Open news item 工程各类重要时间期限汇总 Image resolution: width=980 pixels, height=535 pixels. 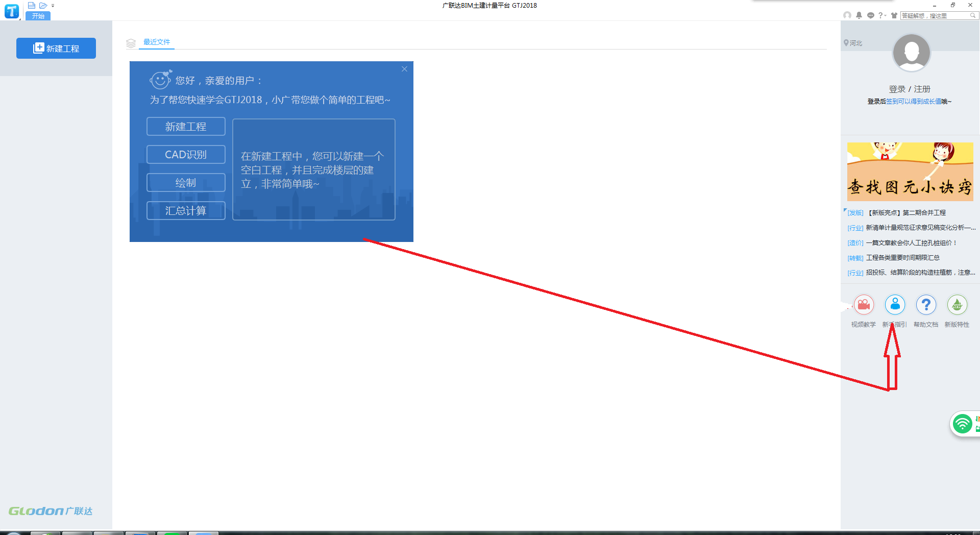903,258
